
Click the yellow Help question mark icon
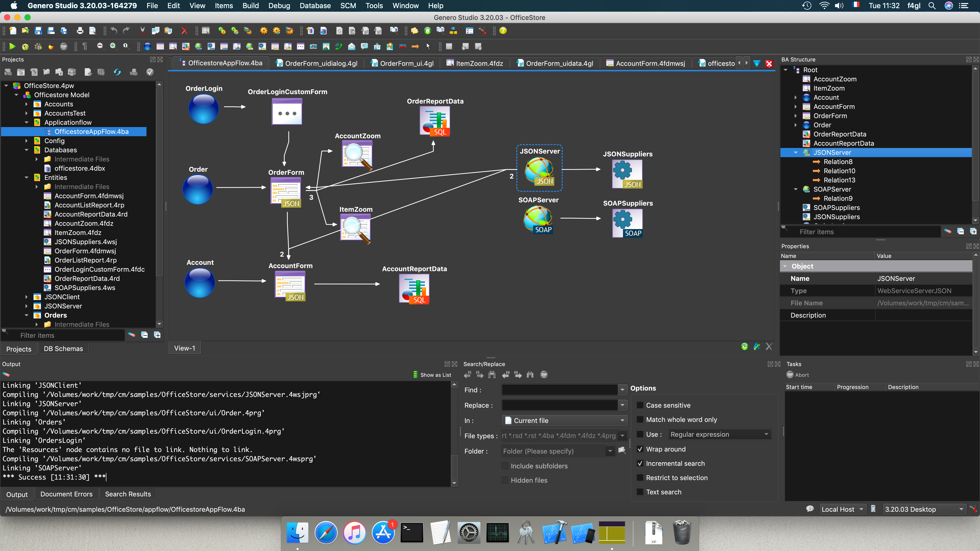point(503,31)
